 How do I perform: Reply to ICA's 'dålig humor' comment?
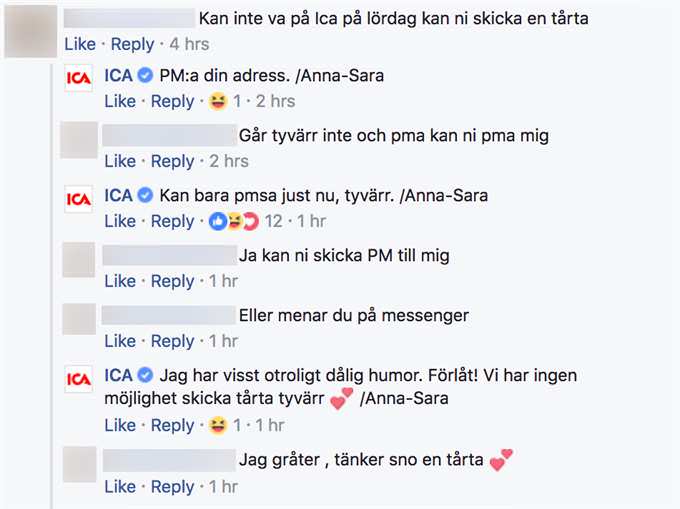173,425
